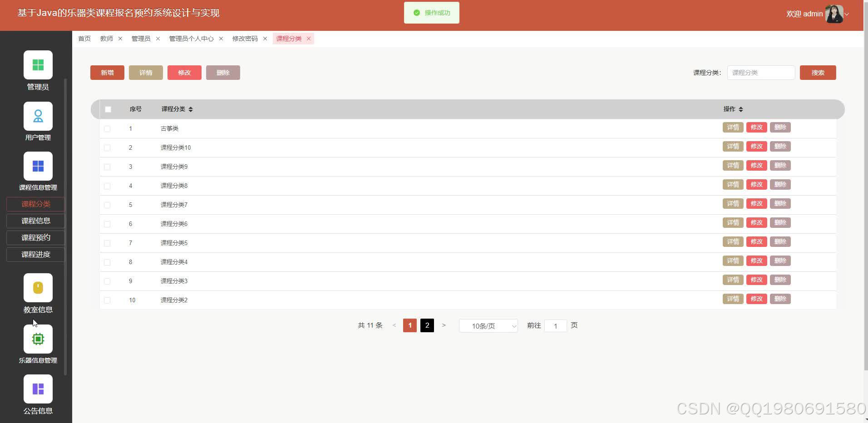
Task: Click the 课程分类3 cell text
Action: click(174, 281)
